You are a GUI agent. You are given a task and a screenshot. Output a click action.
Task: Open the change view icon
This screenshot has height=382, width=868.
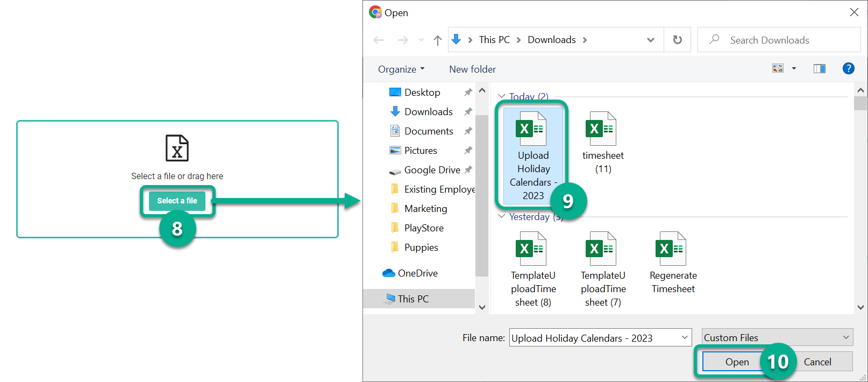click(x=778, y=68)
